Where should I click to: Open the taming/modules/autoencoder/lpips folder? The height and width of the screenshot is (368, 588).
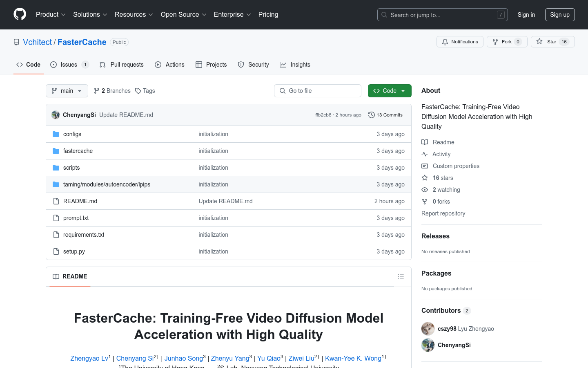coord(107,184)
